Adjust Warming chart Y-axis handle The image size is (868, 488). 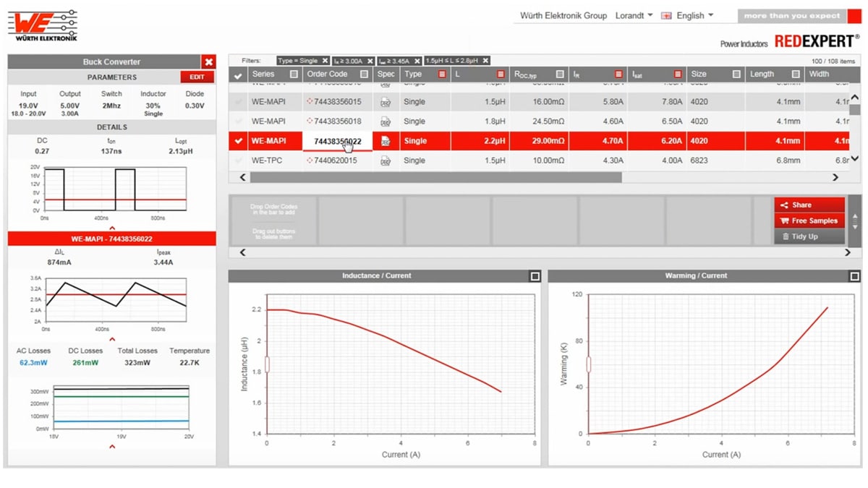pyautogui.click(x=587, y=364)
